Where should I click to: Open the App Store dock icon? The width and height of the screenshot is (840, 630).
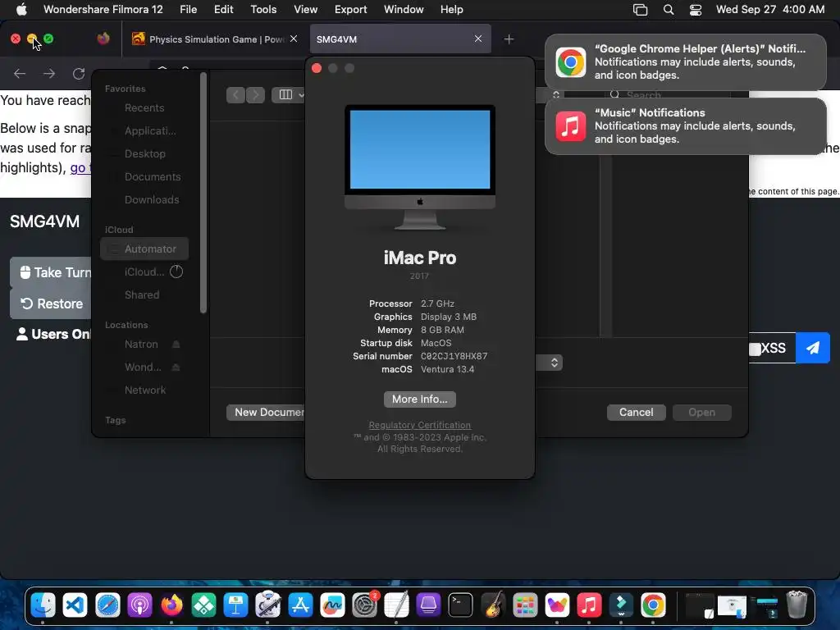[x=300, y=605]
